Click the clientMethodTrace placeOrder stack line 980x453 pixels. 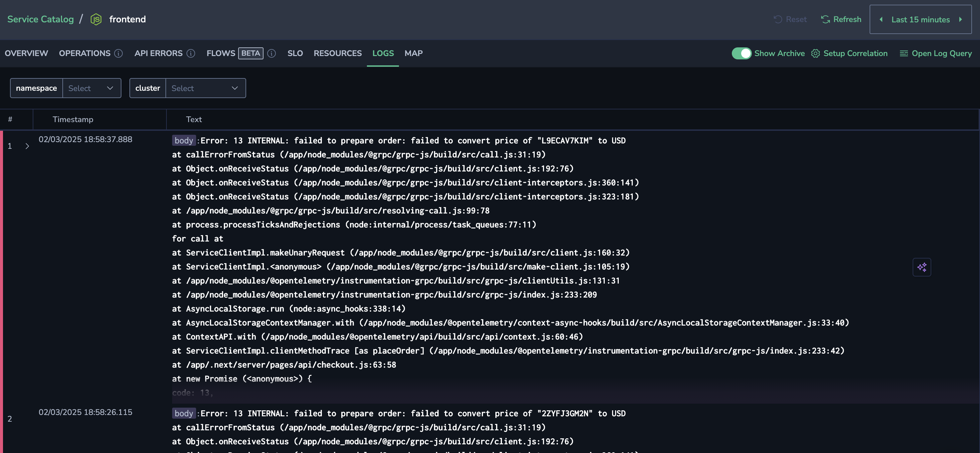508,351
